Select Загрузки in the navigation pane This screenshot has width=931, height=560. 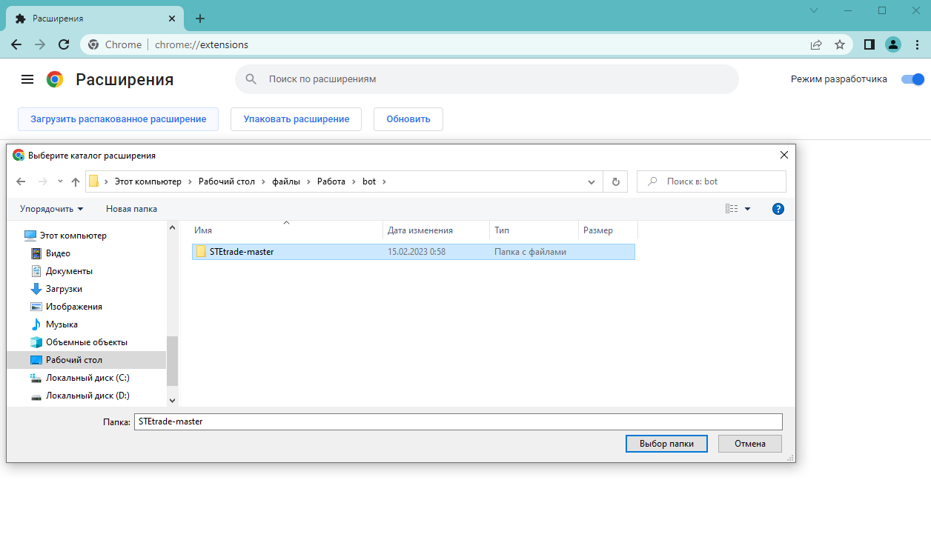64,289
